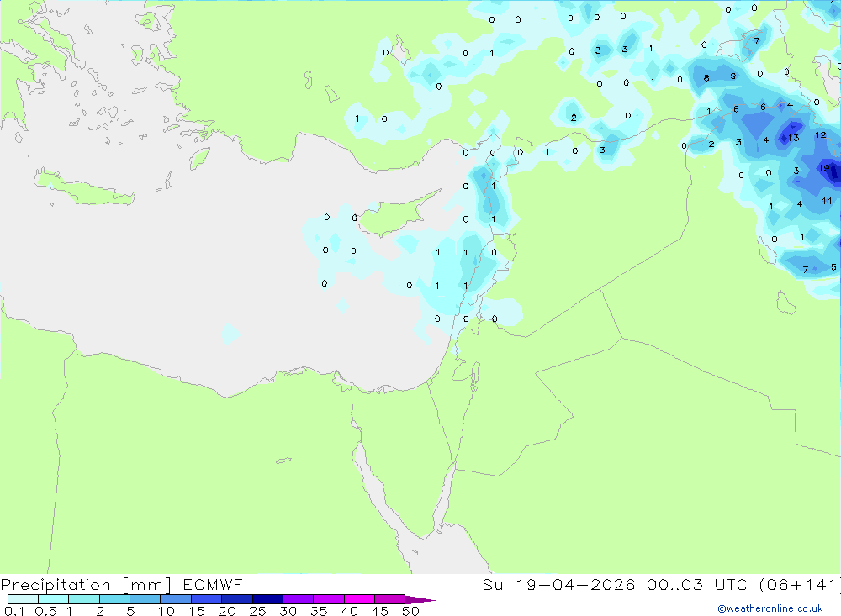Click the "0.5" legend scale label
Image resolution: width=841 pixels, height=616 pixels.
pyautogui.click(x=45, y=611)
